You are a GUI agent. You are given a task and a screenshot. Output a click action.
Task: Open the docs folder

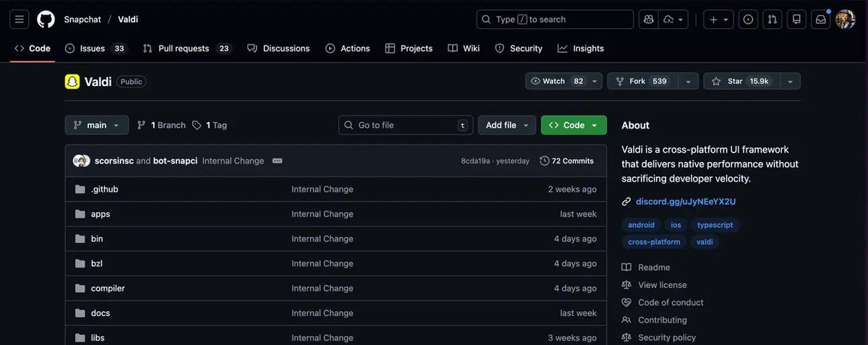click(101, 313)
